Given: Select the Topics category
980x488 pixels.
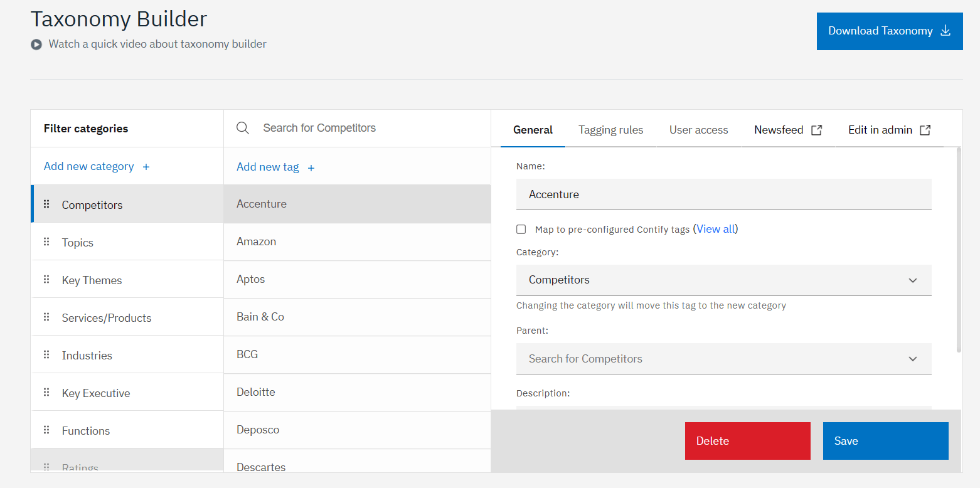Looking at the screenshot, I should (x=127, y=242).
